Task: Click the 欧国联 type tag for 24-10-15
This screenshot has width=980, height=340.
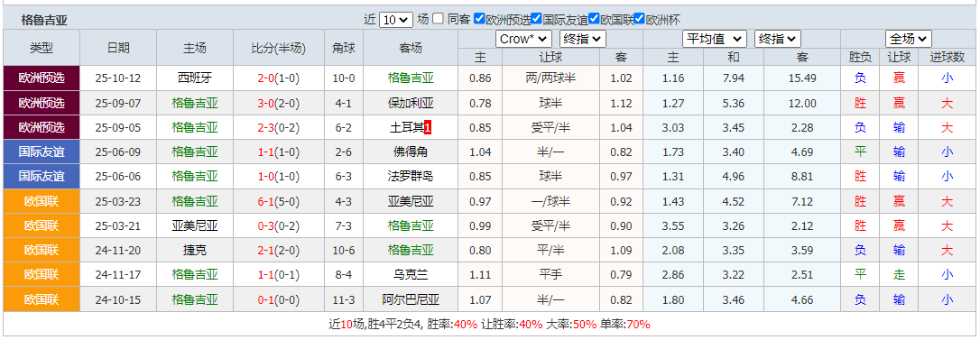Action: [42, 300]
